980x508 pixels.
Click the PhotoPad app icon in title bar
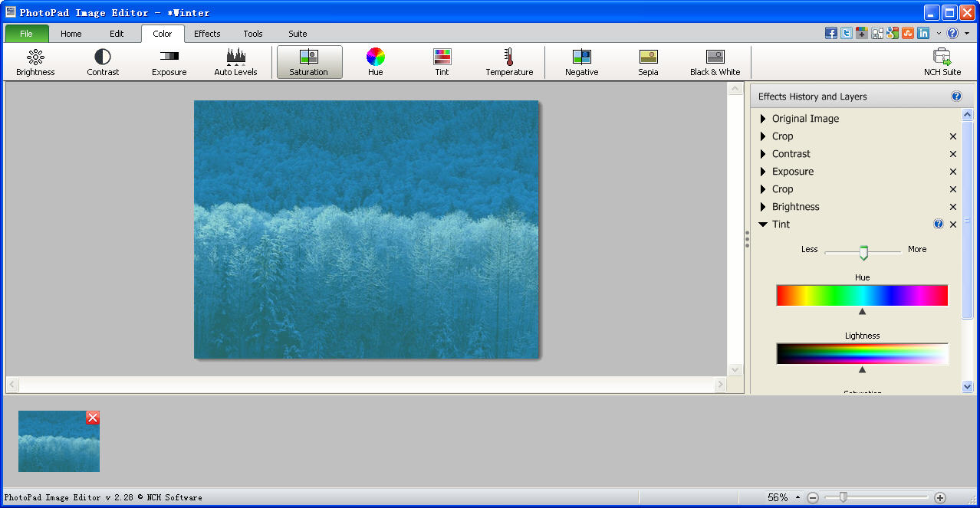click(11, 12)
